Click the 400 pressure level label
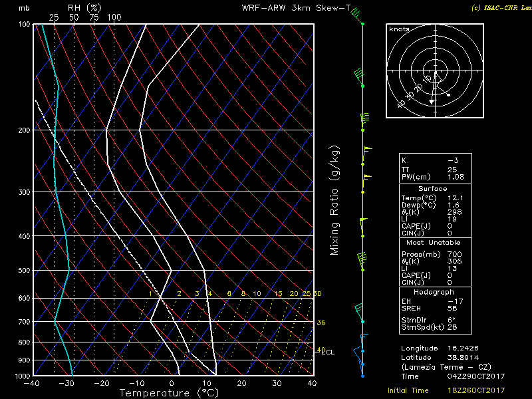The height and width of the screenshot is (399, 532). (x=24, y=236)
